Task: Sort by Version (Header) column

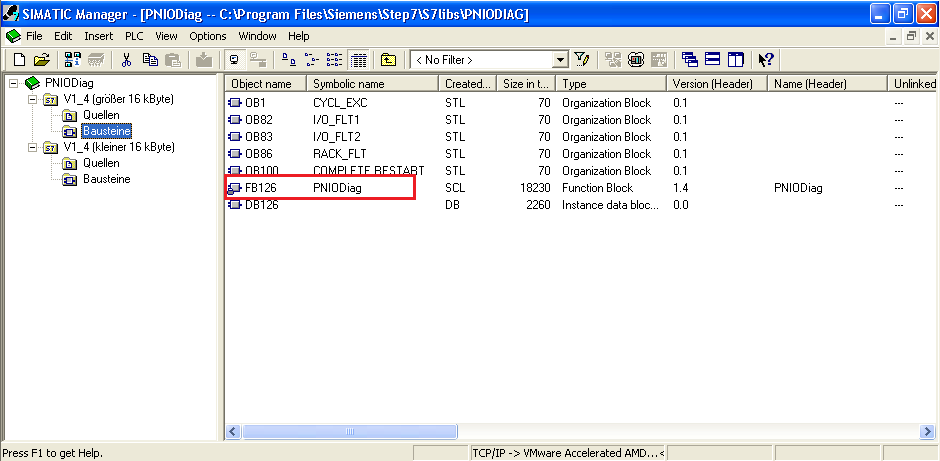Action: click(x=717, y=84)
